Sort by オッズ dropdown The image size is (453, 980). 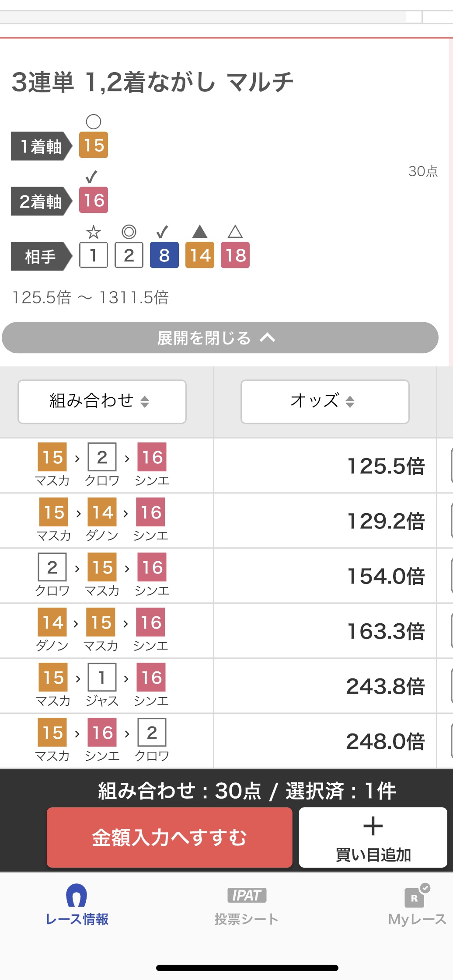pyautogui.click(x=324, y=401)
